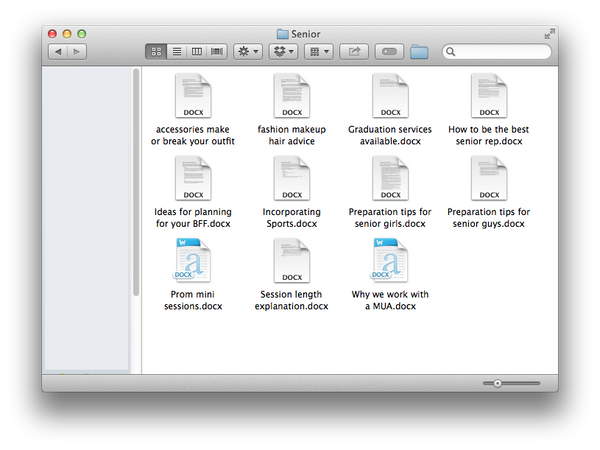The height and width of the screenshot is (450, 600).
Task: Click the Share toolbar button
Action: (354, 51)
